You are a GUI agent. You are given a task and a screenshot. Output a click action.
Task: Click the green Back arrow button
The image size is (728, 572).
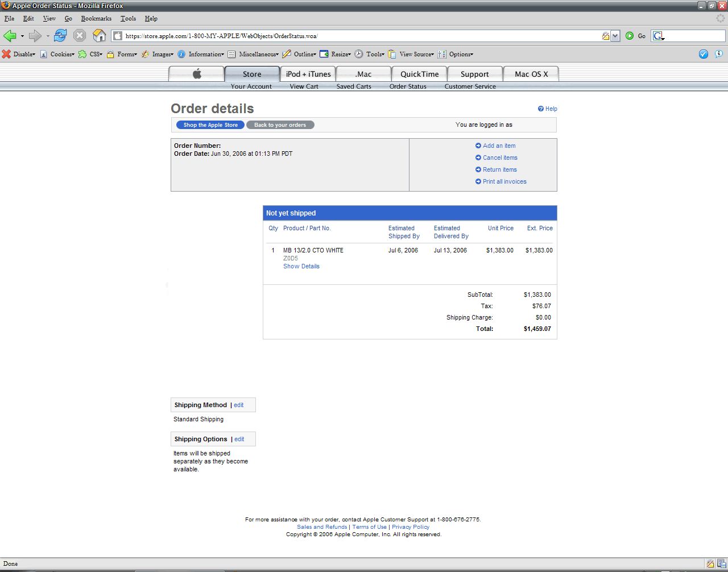pyautogui.click(x=10, y=36)
